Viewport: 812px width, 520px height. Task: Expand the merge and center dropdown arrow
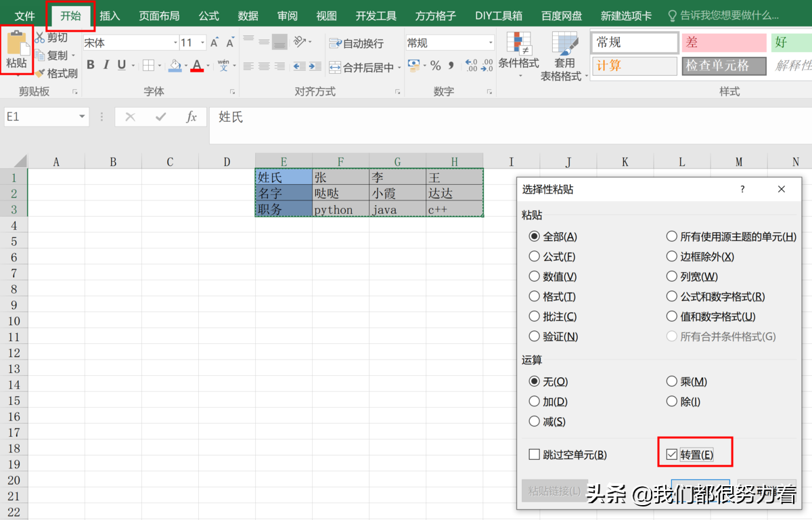[x=399, y=67]
